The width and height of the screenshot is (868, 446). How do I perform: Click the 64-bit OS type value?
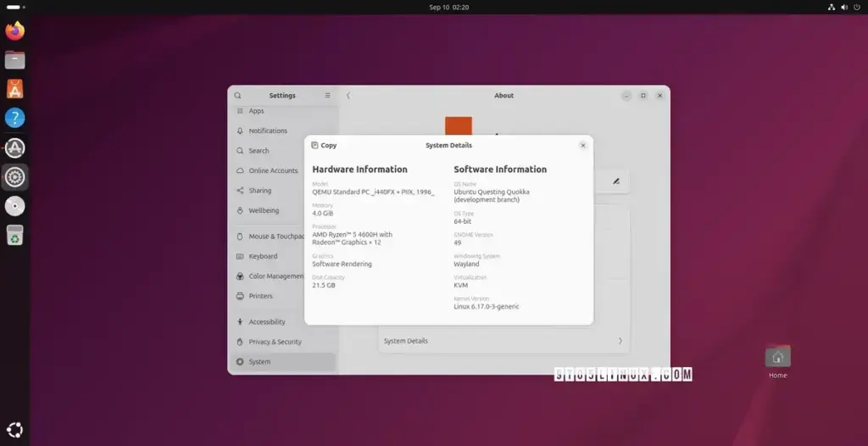coord(463,221)
